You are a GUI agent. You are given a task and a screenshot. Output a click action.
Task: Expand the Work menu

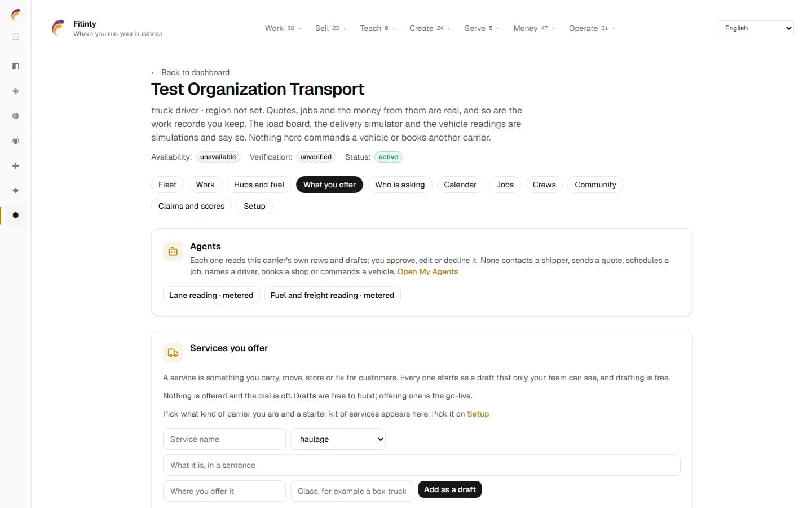[x=283, y=28]
